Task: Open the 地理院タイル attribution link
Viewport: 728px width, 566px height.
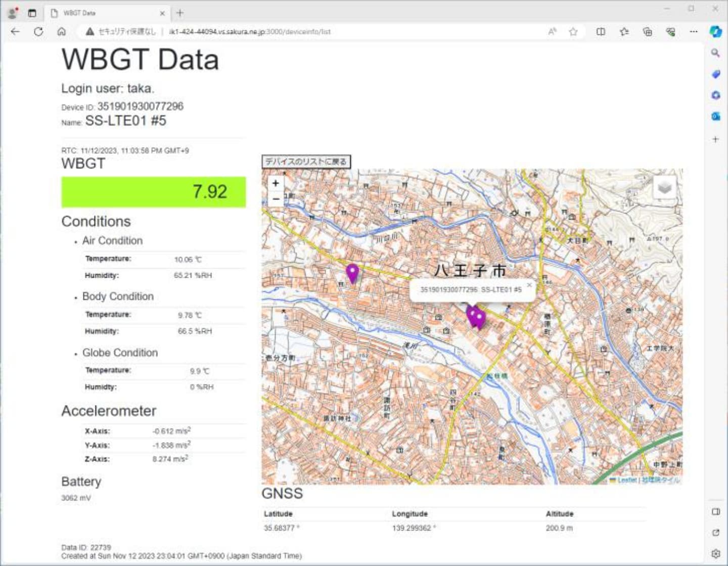Action: pos(661,480)
